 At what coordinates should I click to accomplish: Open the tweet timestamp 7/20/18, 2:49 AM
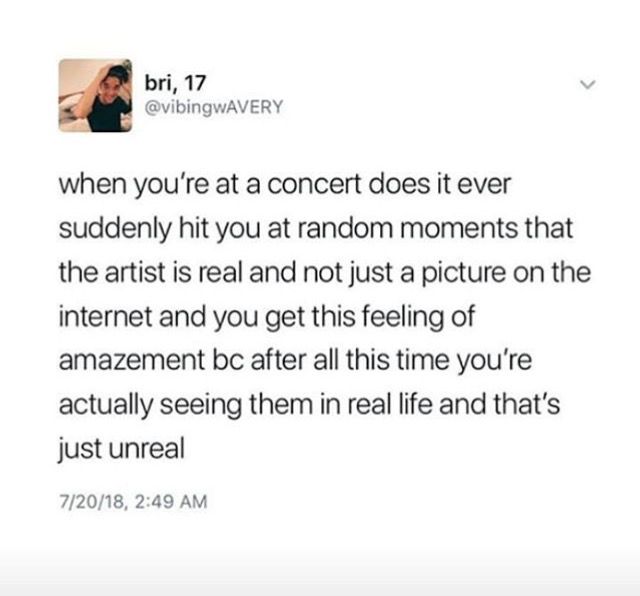[x=133, y=501]
